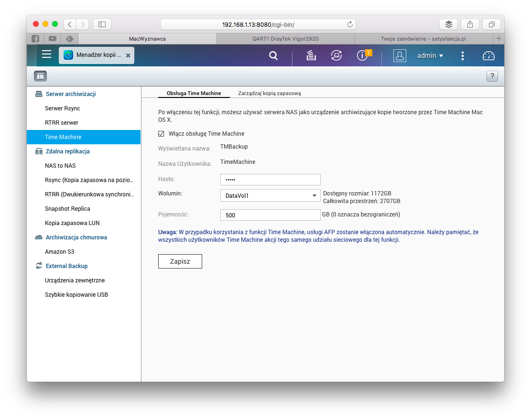Open the help question mark button

[x=492, y=76]
